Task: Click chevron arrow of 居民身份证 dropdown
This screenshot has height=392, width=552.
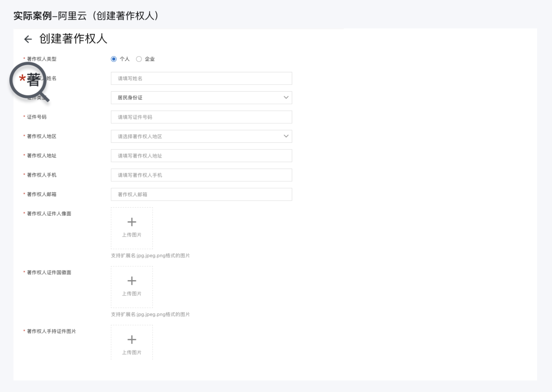Action: pyautogui.click(x=286, y=97)
